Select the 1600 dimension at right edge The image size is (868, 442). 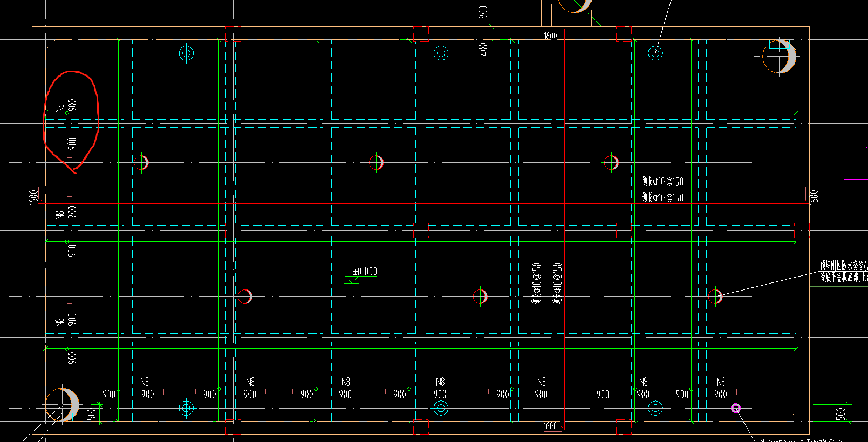[x=814, y=197]
